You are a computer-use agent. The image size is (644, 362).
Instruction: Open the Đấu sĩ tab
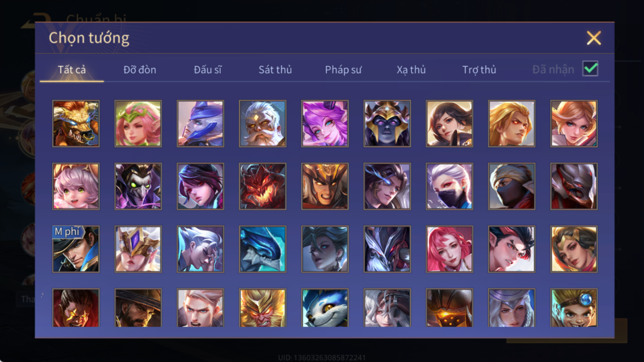coord(208,70)
